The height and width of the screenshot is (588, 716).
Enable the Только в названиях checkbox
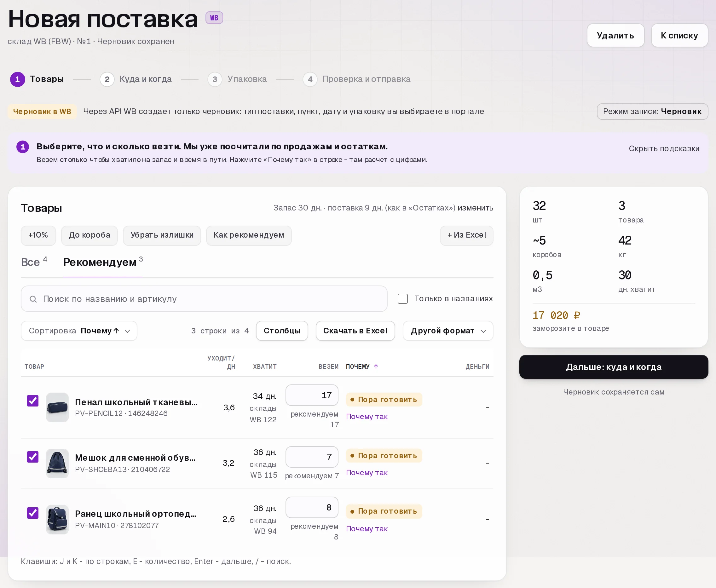[x=403, y=299]
